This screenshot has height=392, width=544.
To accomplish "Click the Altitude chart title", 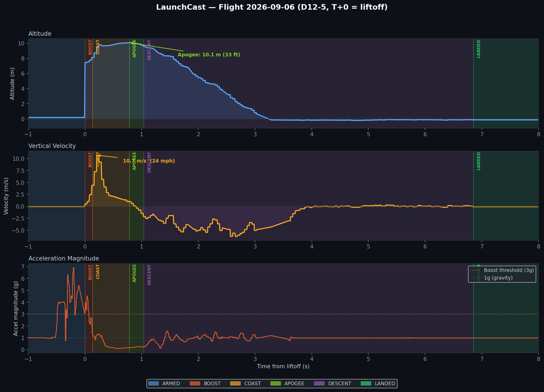I will (40, 34).
